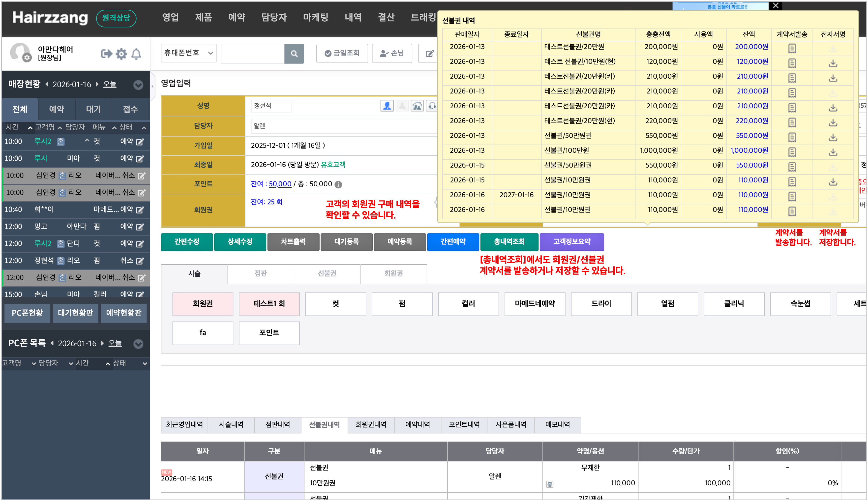This screenshot has width=868, height=501.
Task: Click the magnifier search button
Action: click(x=294, y=54)
